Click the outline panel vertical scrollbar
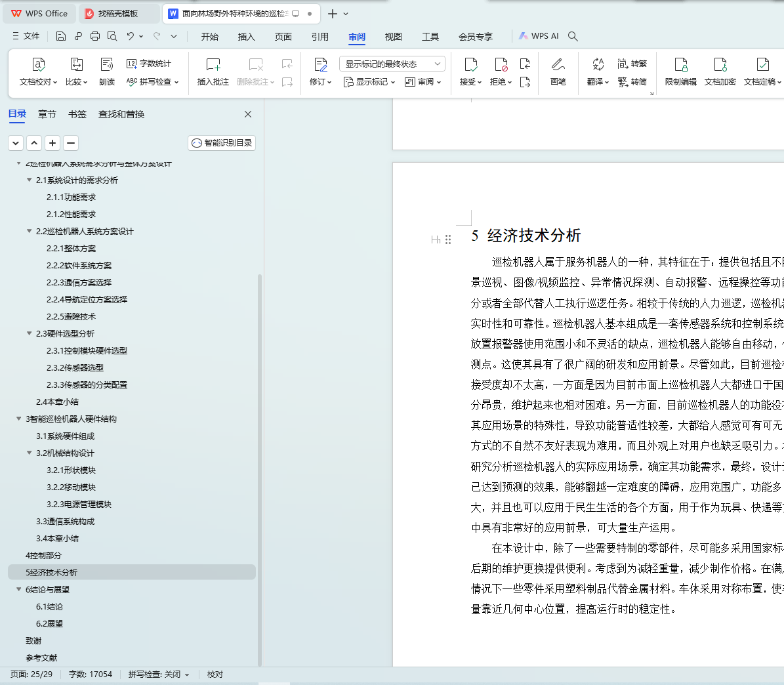This screenshot has width=784, height=685. tap(260, 470)
